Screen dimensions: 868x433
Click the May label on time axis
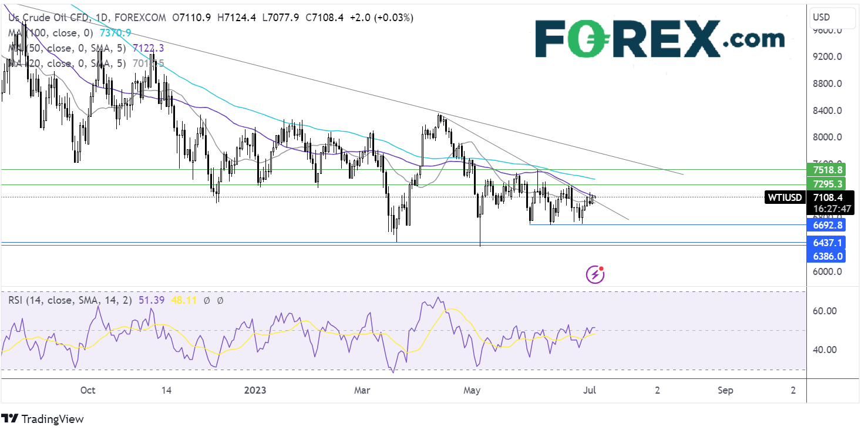coord(472,390)
